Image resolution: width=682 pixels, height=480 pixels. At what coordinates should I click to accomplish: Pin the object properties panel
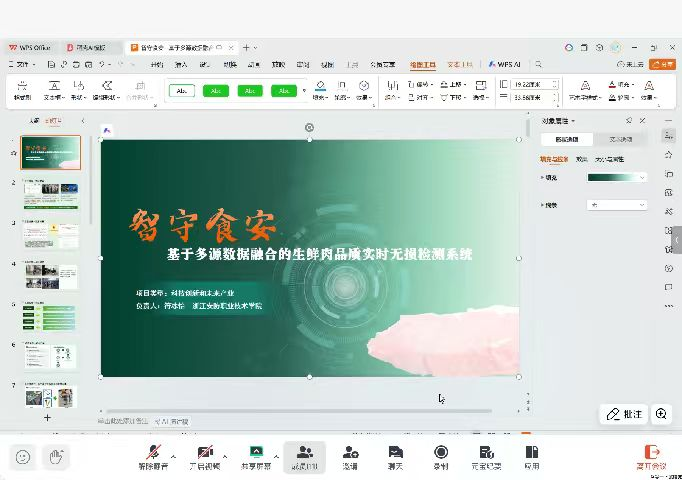[x=629, y=121]
